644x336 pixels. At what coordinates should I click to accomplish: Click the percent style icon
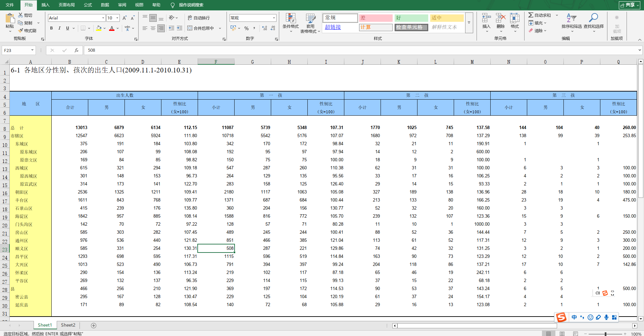(247, 28)
